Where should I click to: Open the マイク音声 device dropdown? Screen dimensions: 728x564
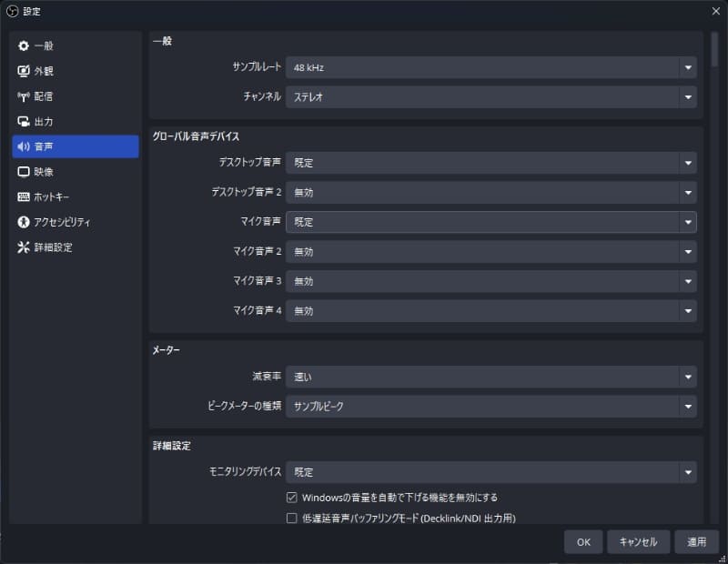pos(491,221)
